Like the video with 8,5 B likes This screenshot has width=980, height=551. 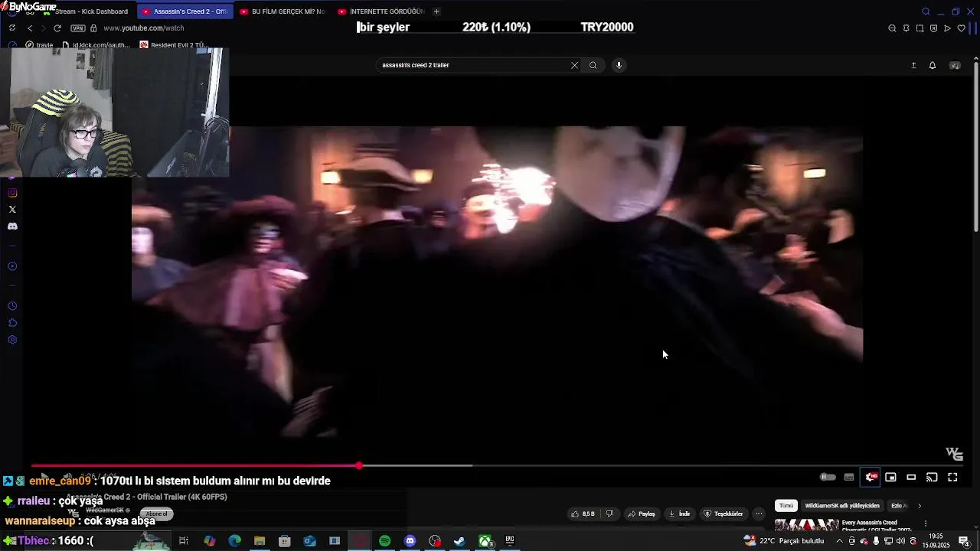(583, 514)
